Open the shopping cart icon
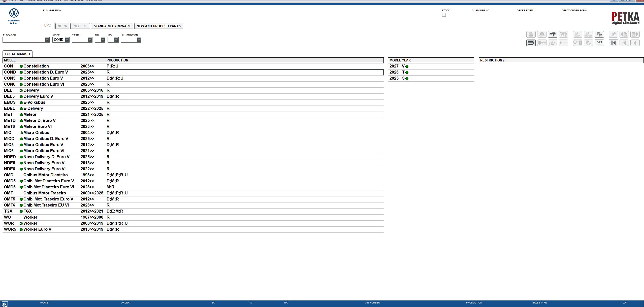Screen dimensions: 644x307 point(600,43)
